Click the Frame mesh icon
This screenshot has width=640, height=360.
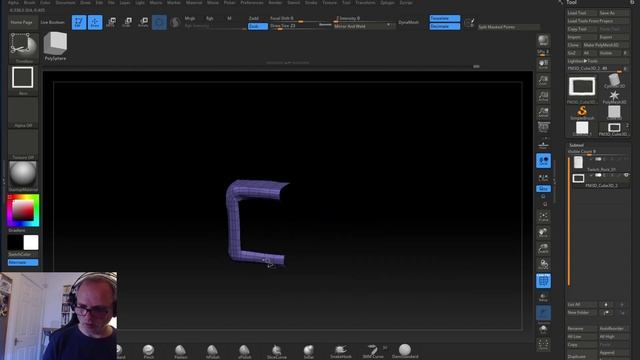543,217
